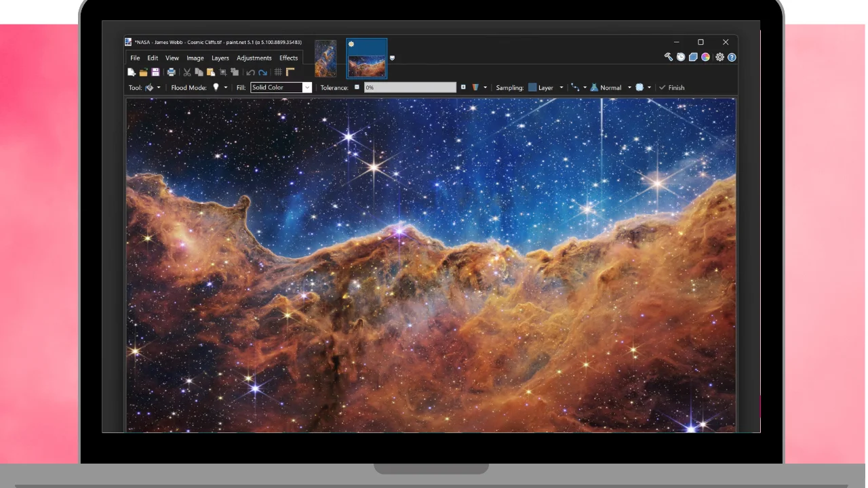Open the image list dropdown arrow
The height and width of the screenshot is (488, 868).
pyautogui.click(x=392, y=58)
